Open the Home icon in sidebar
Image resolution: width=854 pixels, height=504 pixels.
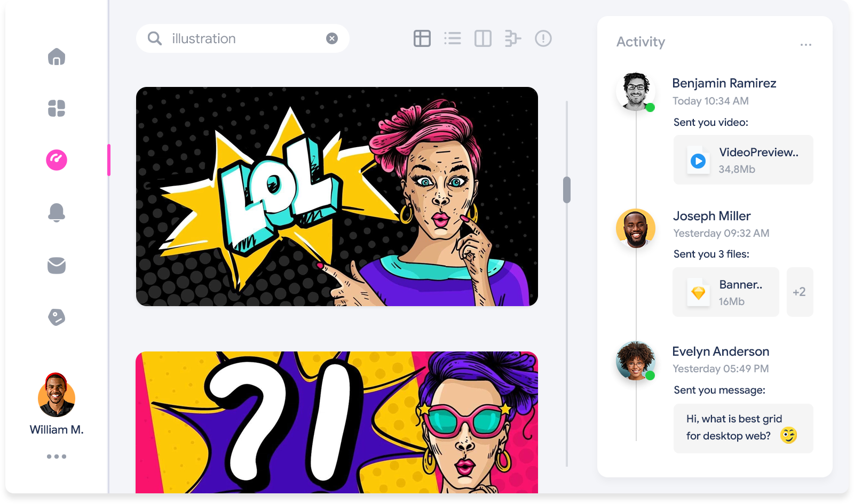[57, 57]
